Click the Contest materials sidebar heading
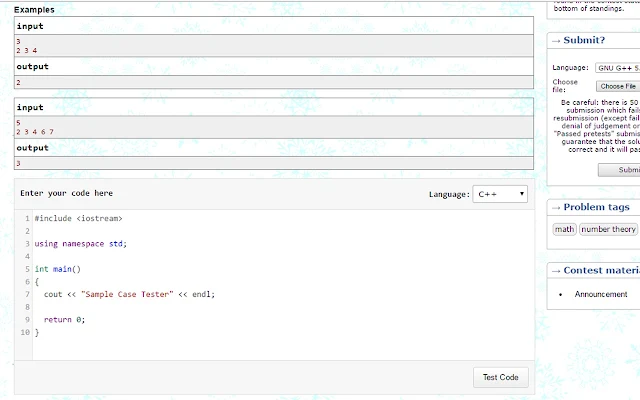640x400 pixels. coord(602,270)
